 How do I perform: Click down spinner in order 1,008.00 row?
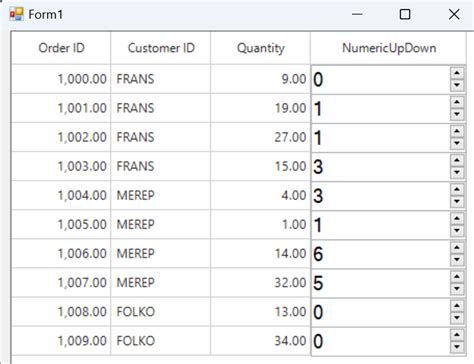(457, 318)
